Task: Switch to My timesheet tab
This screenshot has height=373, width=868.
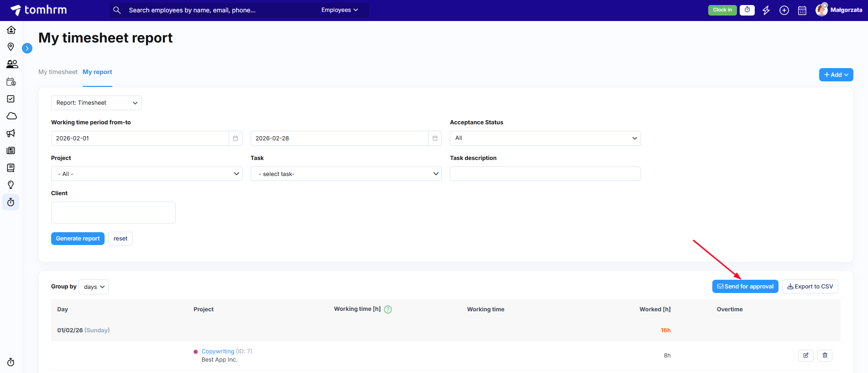Action: coord(58,72)
